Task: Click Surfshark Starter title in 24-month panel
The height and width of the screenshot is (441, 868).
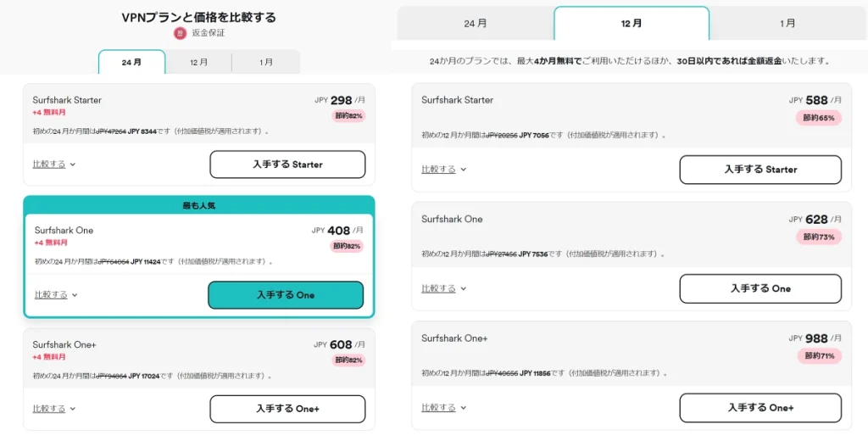Action: pyautogui.click(x=67, y=100)
